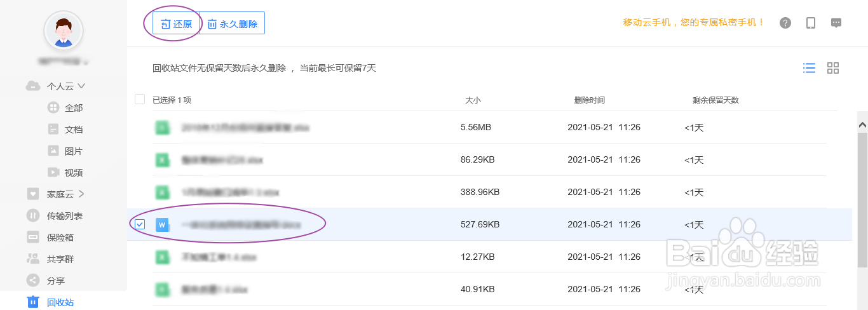Open the 移动云手机 promotional link
Image resolution: width=868 pixels, height=310 pixels.
694,23
